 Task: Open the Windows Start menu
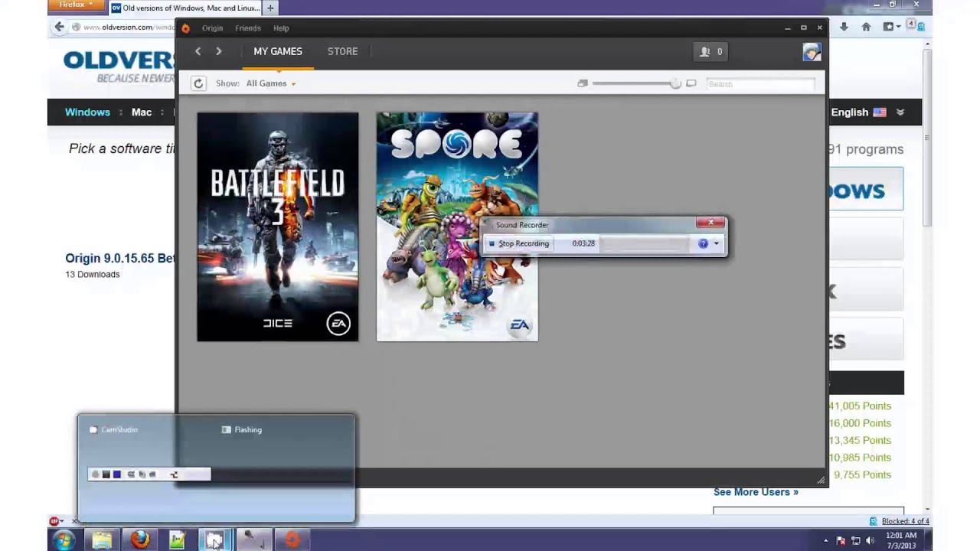click(x=64, y=540)
